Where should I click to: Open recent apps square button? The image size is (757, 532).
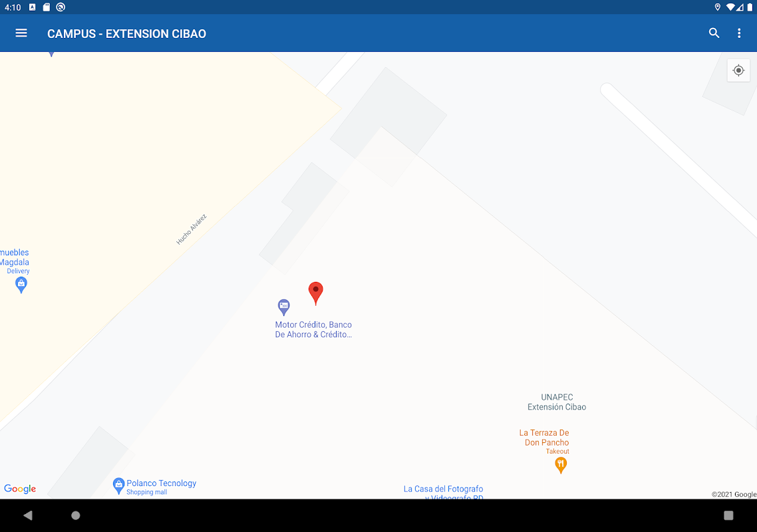[728, 515]
